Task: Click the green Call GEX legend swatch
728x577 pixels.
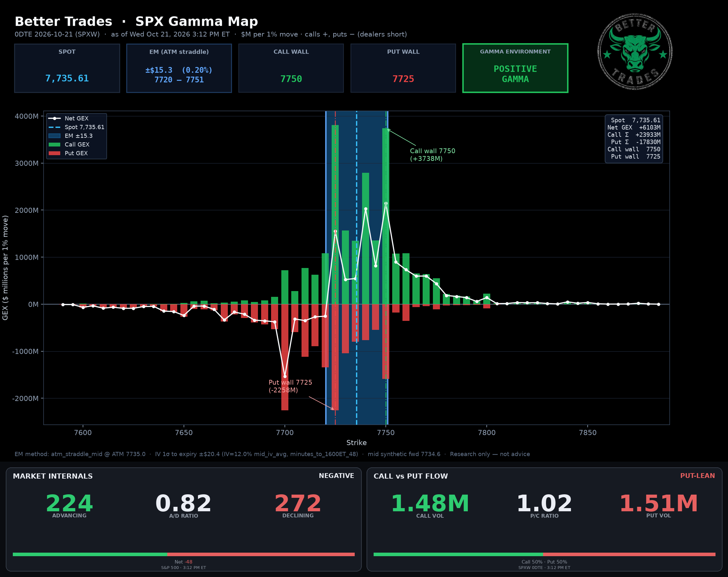Action: coord(54,145)
